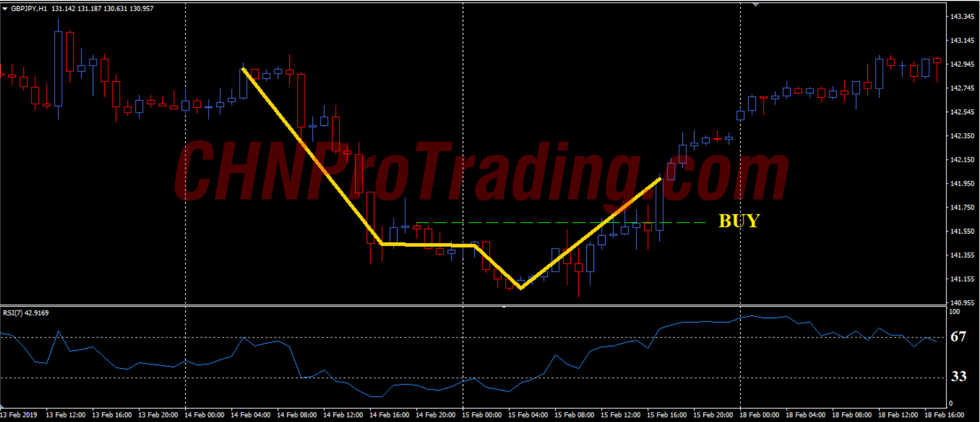The image size is (980, 422).
Task: Click the 141.550 price on the scale
Action: tap(962, 231)
